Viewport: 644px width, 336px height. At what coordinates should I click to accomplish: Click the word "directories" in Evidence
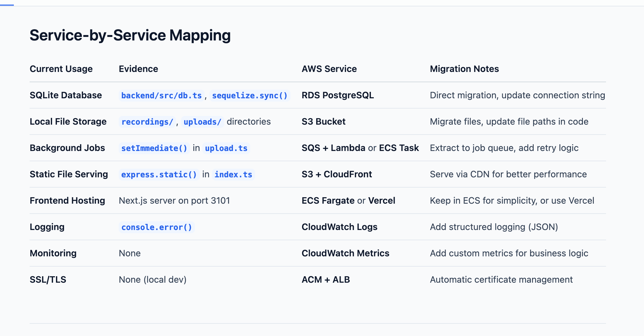tap(249, 121)
